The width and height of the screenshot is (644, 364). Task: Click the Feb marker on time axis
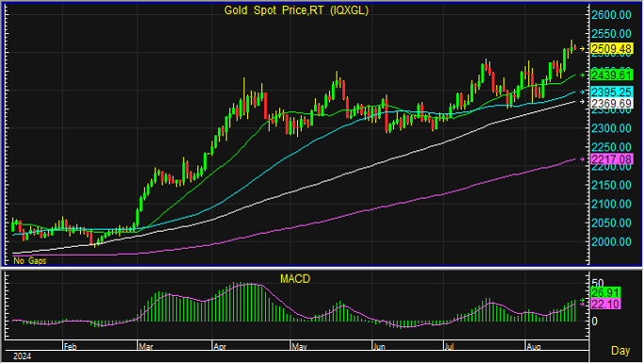(x=70, y=347)
